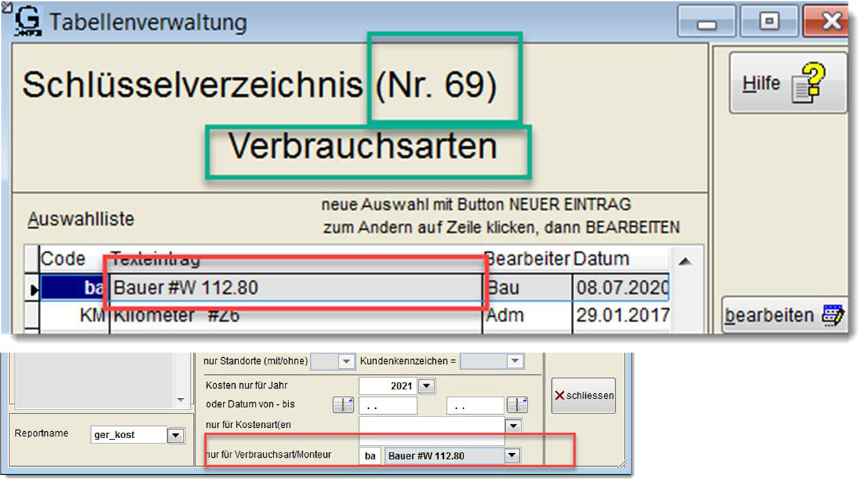Close the dialog with schliessen button
The image size is (868, 483).
coord(583,395)
